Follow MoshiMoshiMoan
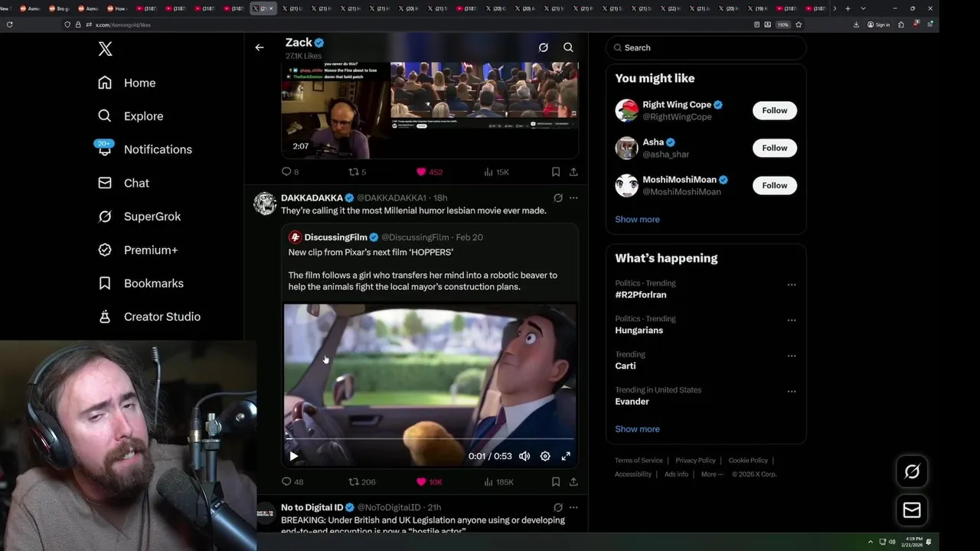The height and width of the screenshot is (551, 980). point(774,185)
